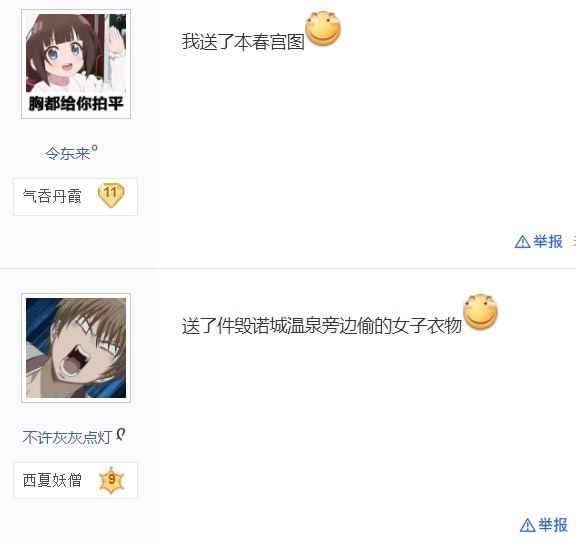Screen dimensions: 576x545
Task: Click the small circle icon next to 令东来
Action: tap(94, 148)
